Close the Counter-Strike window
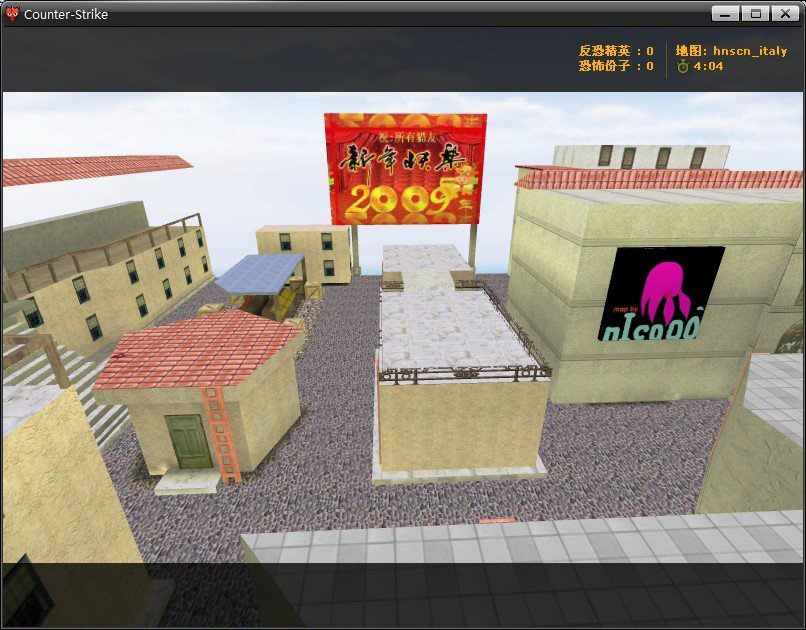The image size is (806, 630). 785,14
